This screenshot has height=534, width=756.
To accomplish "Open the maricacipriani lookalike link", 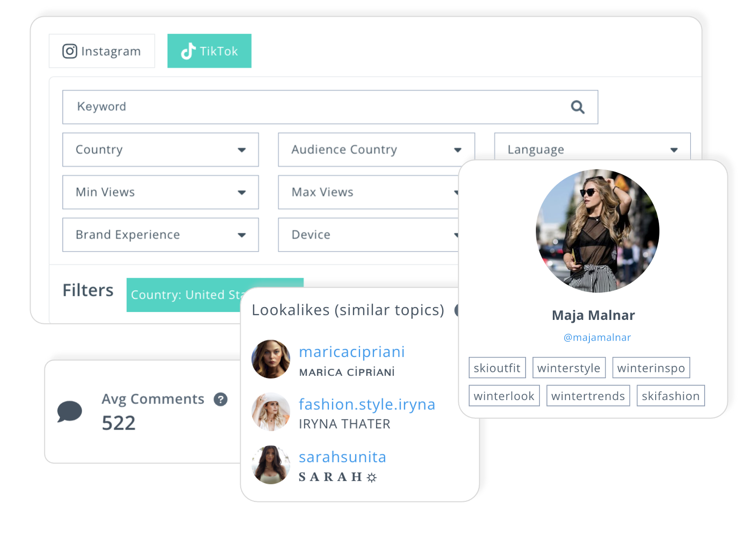I will pyautogui.click(x=352, y=352).
